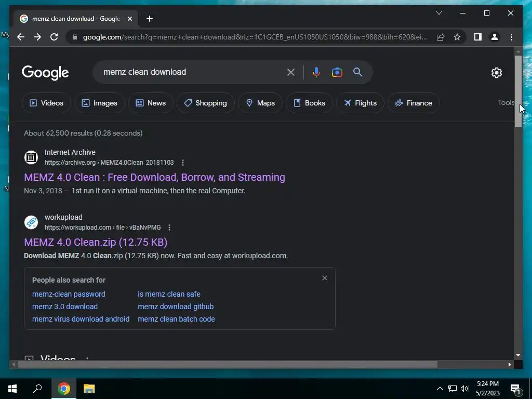
Task: Open Windows taskbar search
Action: 37,389
